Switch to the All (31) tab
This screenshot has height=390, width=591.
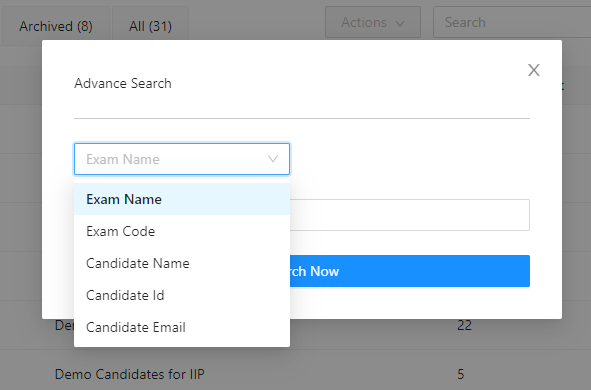click(x=150, y=26)
